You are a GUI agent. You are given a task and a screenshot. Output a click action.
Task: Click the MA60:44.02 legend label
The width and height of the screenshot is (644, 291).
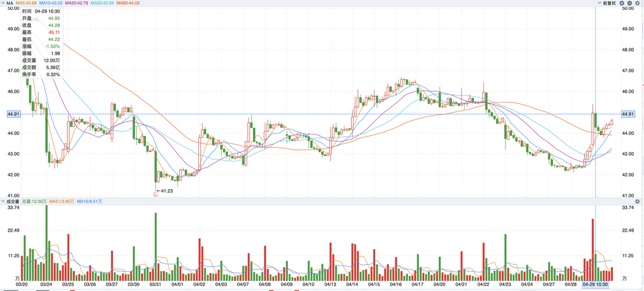point(128,3)
